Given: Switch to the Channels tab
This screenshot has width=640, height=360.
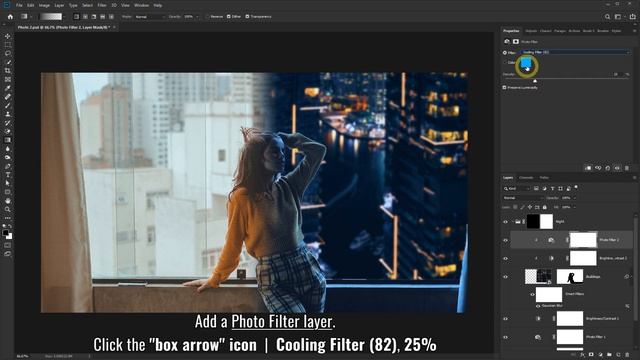Looking at the screenshot, I should [x=526, y=178].
